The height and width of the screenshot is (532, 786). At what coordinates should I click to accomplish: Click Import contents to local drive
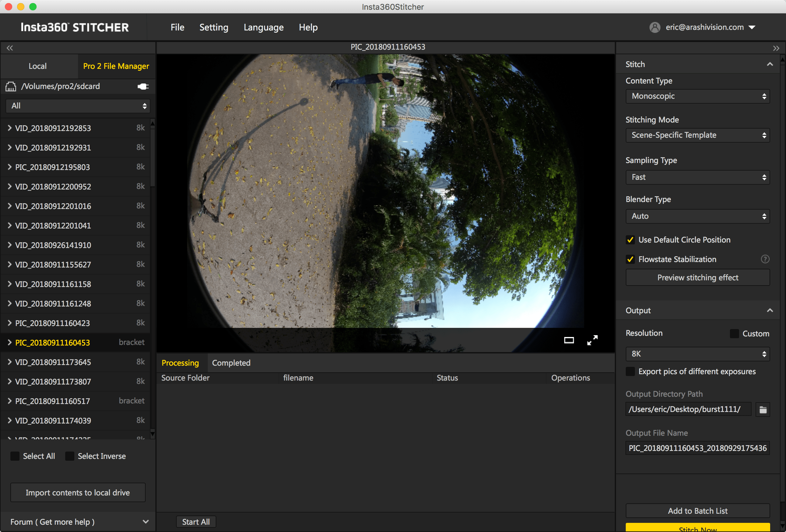click(x=78, y=492)
